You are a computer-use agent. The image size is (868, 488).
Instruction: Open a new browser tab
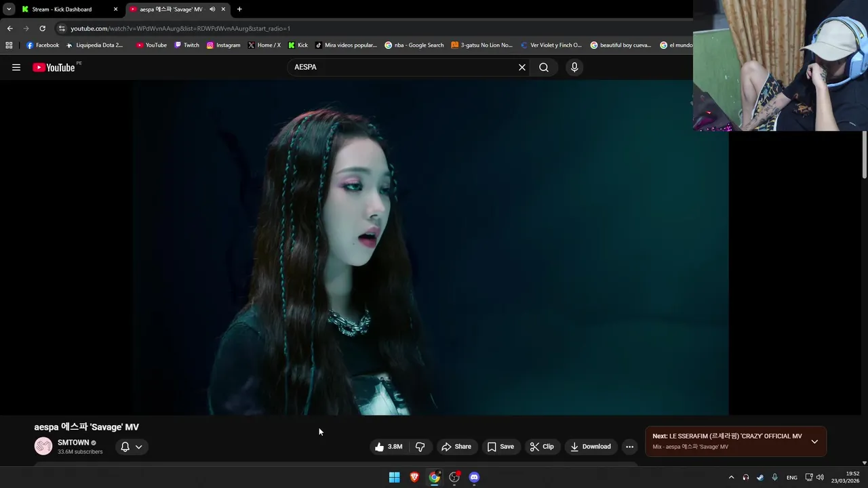click(239, 9)
